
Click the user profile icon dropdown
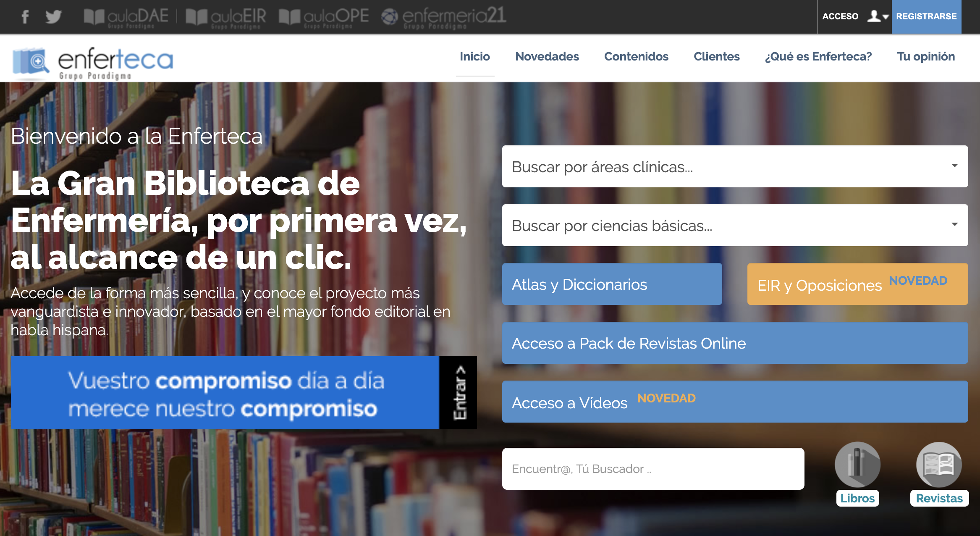[878, 16]
